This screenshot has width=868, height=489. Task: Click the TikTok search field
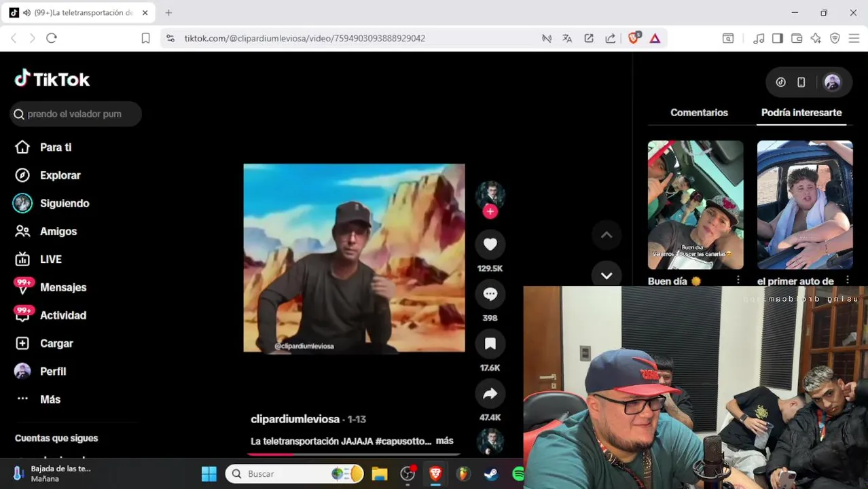(75, 114)
